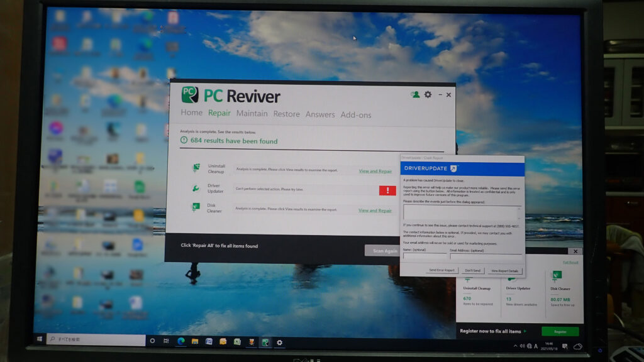Click View and Repair for Disk Cleaner
The height and width of the screenshot is (362, 644).
click(x=375, y=211)
